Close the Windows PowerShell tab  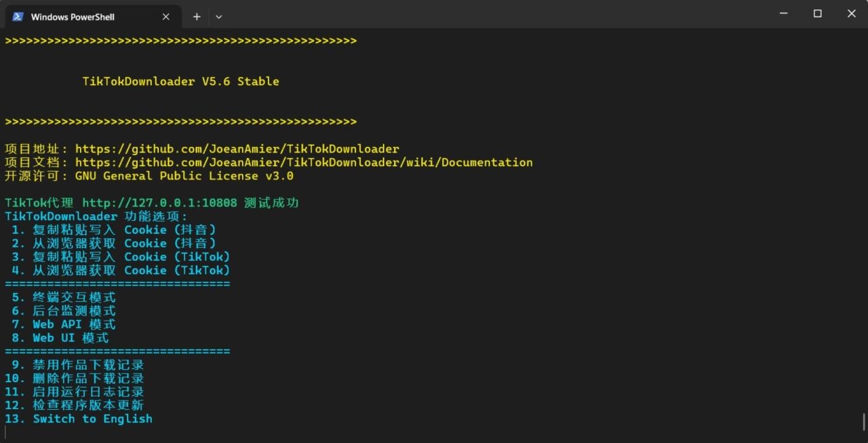click(166, 17)
